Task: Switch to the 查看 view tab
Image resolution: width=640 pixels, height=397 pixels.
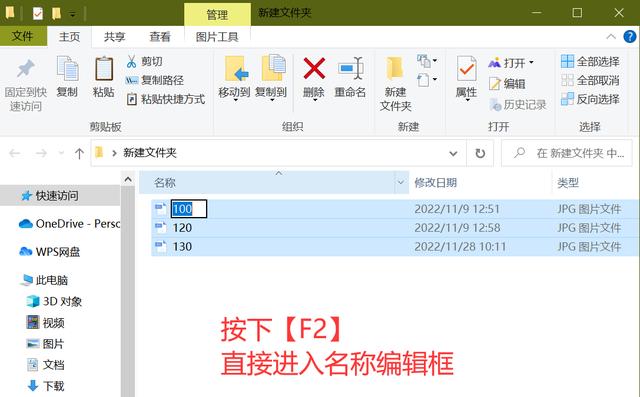Action: click(x=160, y=37)
